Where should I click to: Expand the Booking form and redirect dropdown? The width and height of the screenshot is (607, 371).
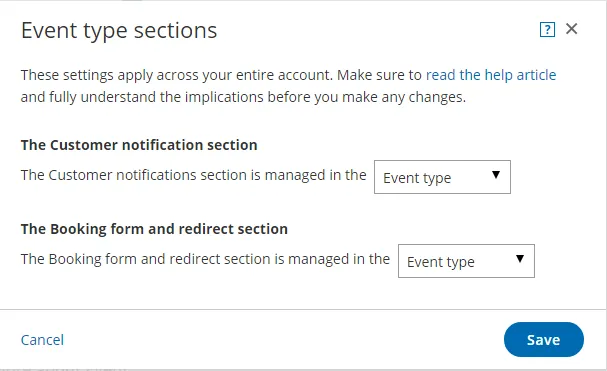(466, 261)
